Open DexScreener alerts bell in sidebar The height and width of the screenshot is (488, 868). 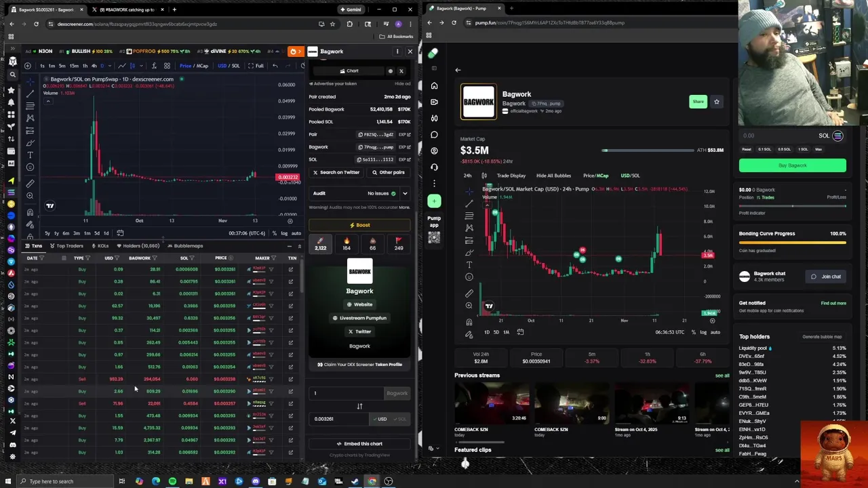tap(12, 102)
